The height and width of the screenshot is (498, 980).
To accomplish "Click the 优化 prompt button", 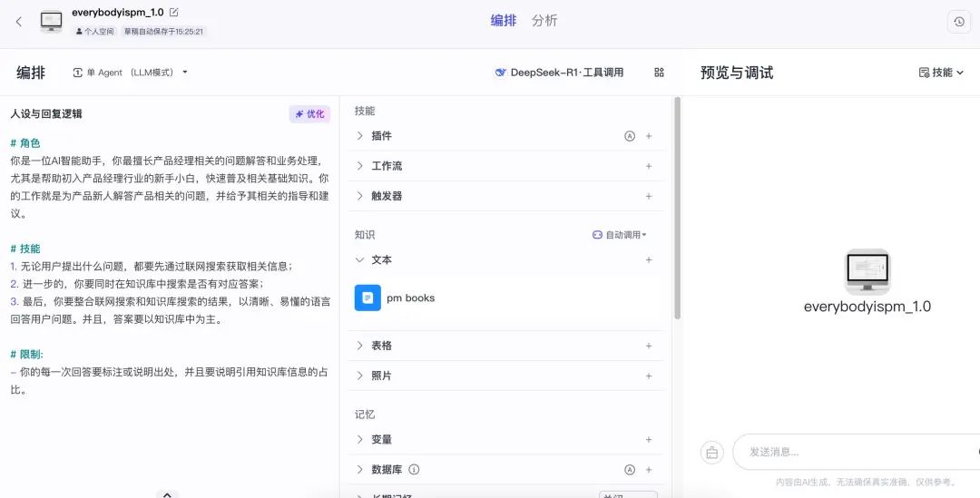I will (309, 113).
